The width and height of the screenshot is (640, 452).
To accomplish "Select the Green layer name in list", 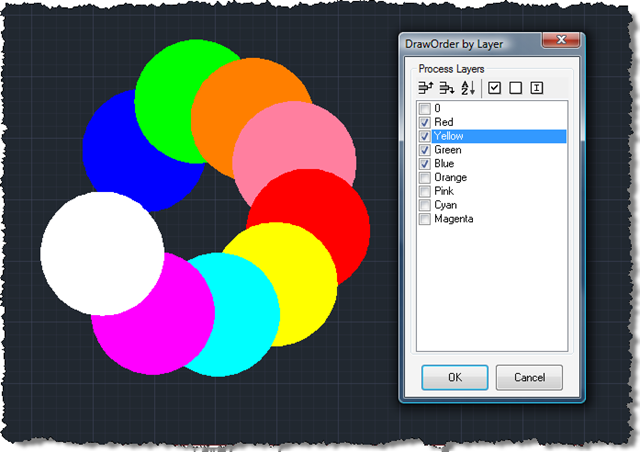I will pos(448,150).
